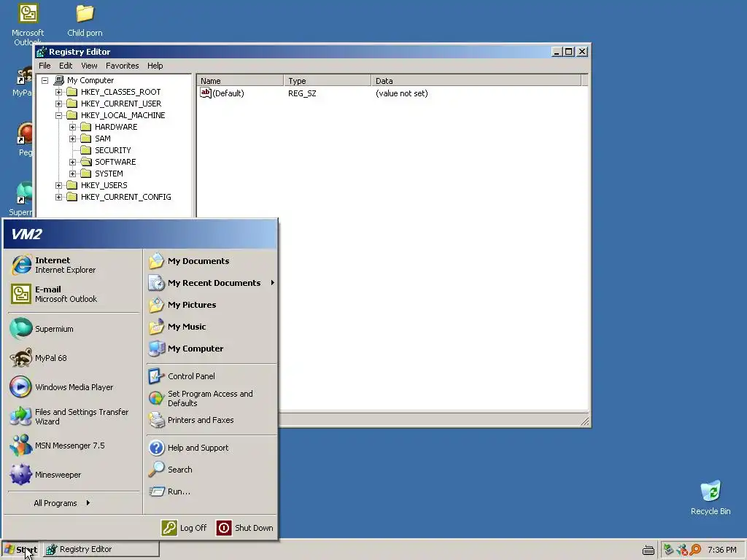Viewport: 747px width, 560px height.
Task: Click the 7:36 PM clock
Action: (721, 550)
